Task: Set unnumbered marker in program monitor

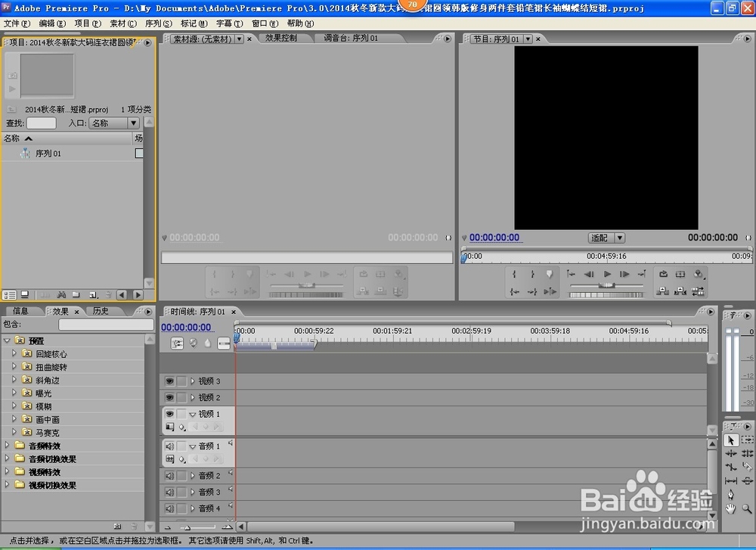Action: pyautogui.click(x=549, y=274)
